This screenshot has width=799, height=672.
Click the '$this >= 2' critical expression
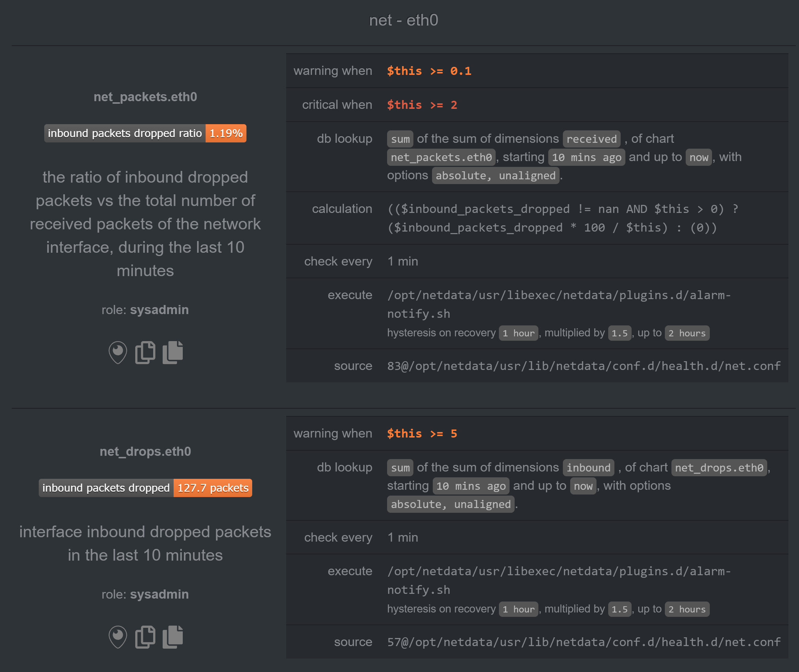coord(421,105)
